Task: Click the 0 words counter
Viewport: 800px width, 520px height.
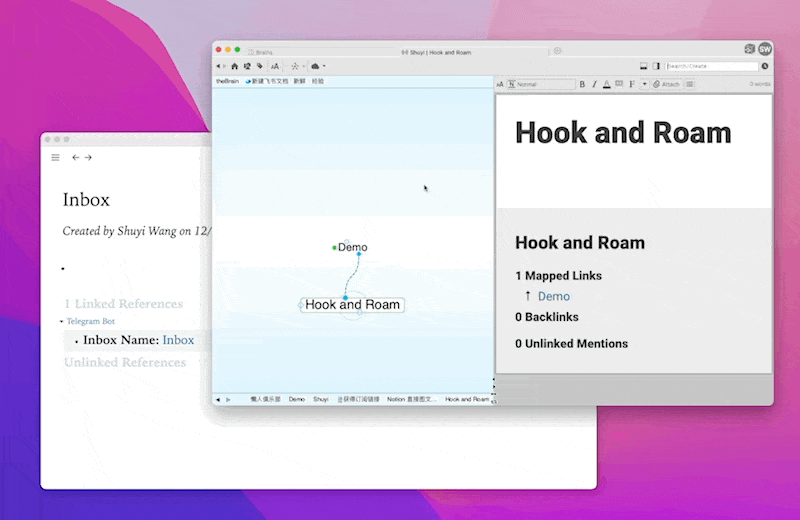Action: [x=760, y=84]
